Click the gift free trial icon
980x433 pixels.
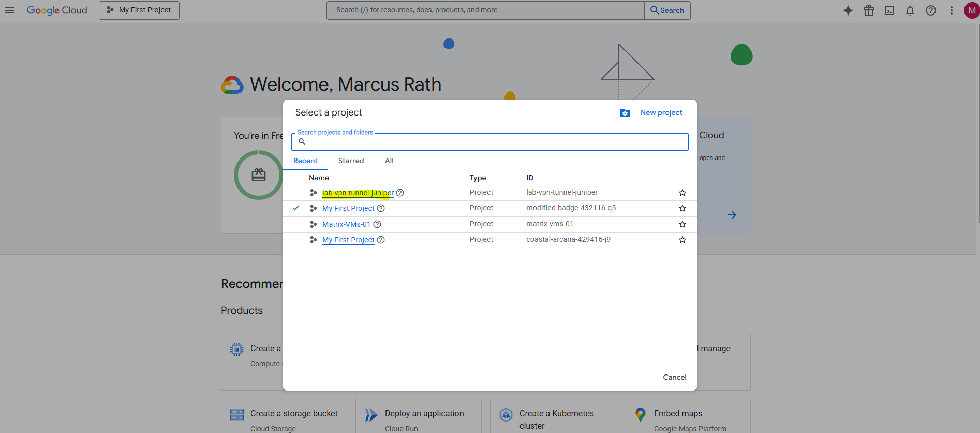[869, 10]
